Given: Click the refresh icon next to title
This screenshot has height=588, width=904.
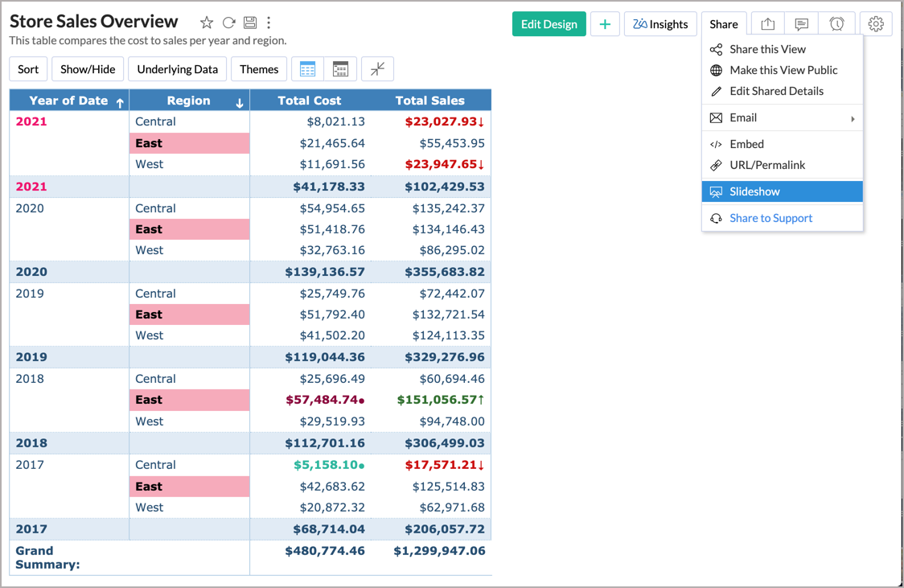Looking at the screenshot, I should tap(229, 23).
